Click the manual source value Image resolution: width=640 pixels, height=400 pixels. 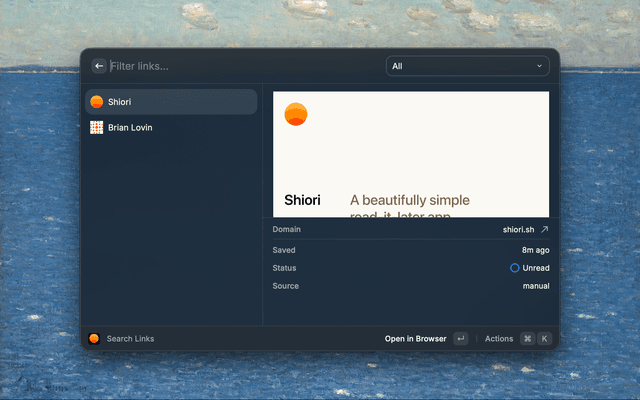[535, 286]
